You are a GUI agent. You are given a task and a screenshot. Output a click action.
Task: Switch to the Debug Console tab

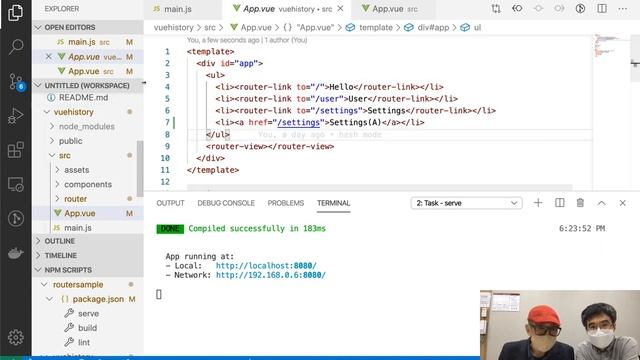click(x=226, y=203)
